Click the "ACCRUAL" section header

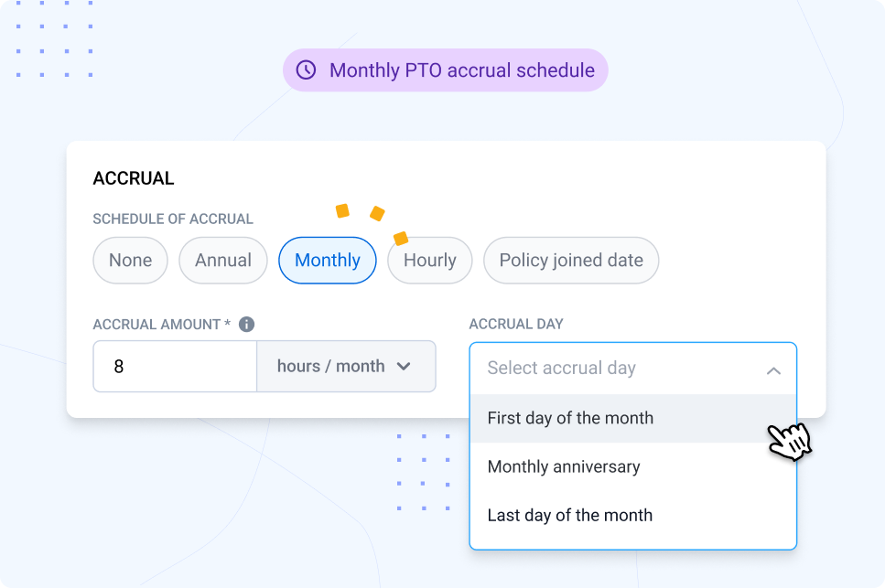tap(133, 178)
